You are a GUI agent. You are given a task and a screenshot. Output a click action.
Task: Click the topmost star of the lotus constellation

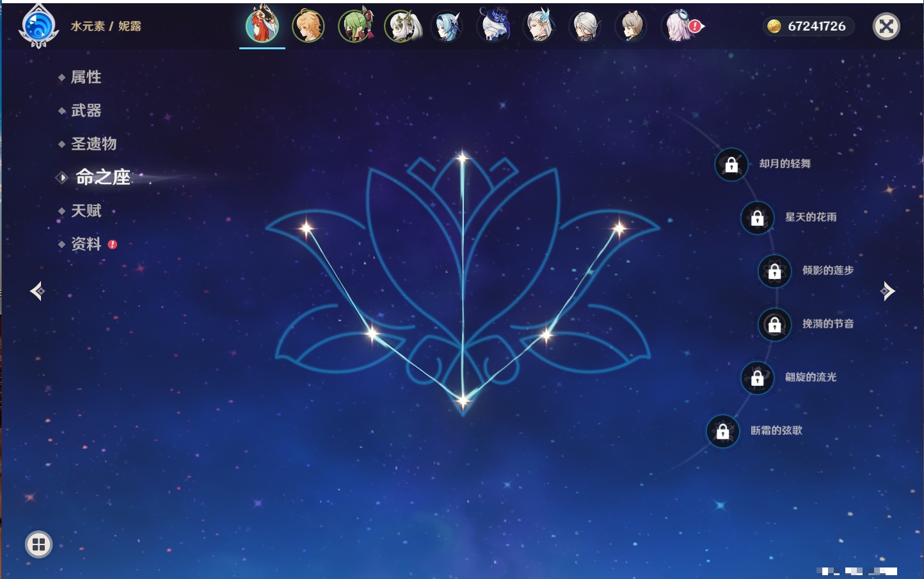click(x=463, y=157)
